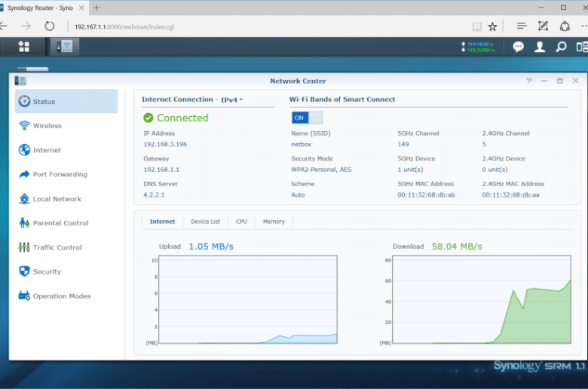Image resolution: width=588 pixels, height=389 pixels.
Task: Click the Network Center help question mark
Action: coord(528,81)
